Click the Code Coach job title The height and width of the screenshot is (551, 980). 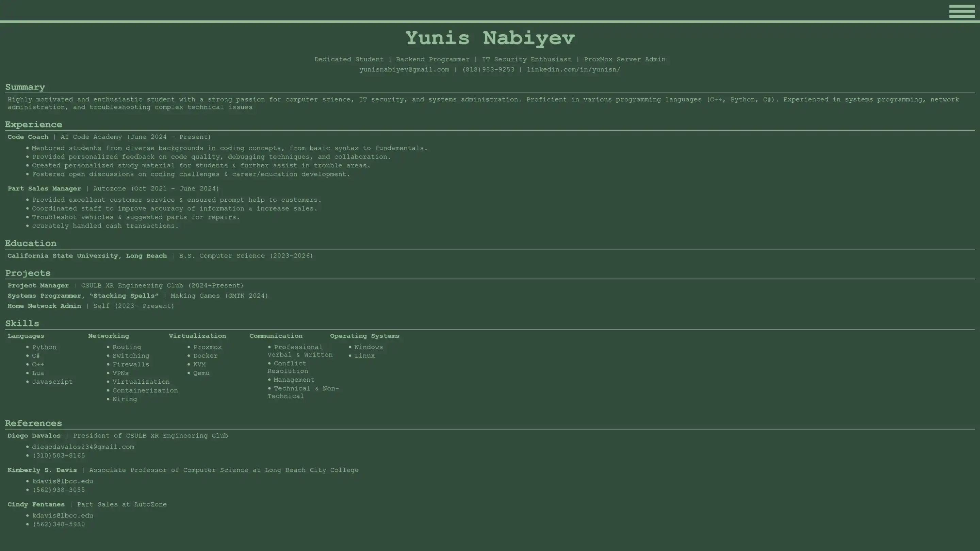click(x=28, y=137)
